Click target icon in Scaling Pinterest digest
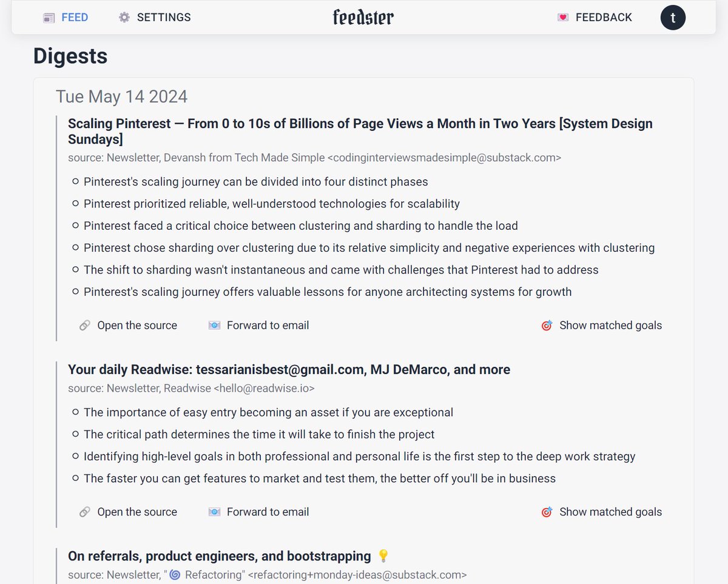Viewport: 728px width, 584px height. coord(547,326)
